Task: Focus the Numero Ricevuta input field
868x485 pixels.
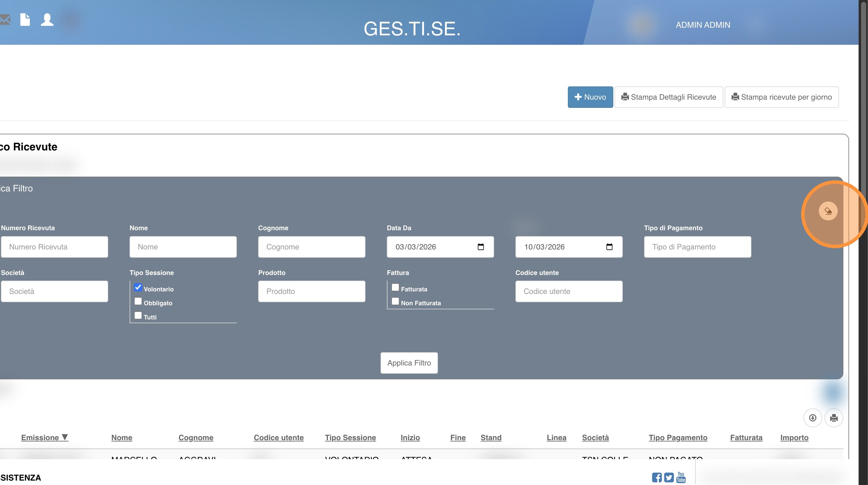Action: tap(55, 247)
